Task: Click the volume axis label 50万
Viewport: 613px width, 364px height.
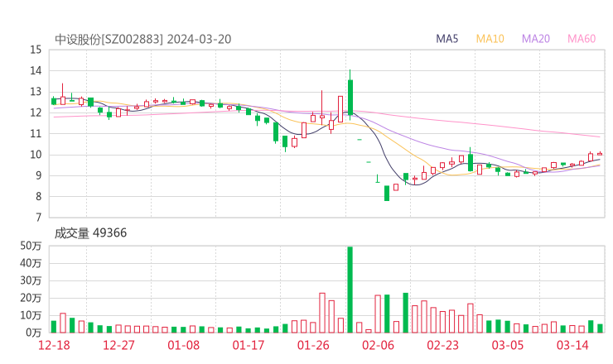Action: coord(31,246)
